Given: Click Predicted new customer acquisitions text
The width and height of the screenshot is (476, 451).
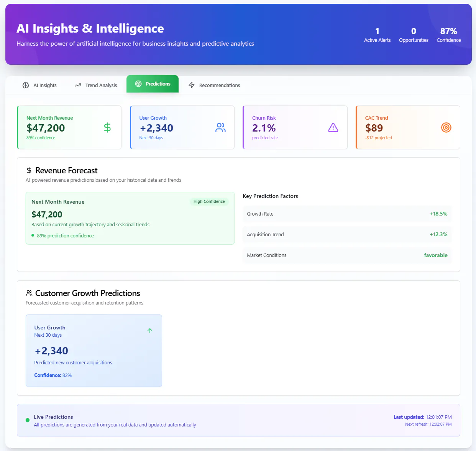Looking at the screenshot, I should (73, 362).
